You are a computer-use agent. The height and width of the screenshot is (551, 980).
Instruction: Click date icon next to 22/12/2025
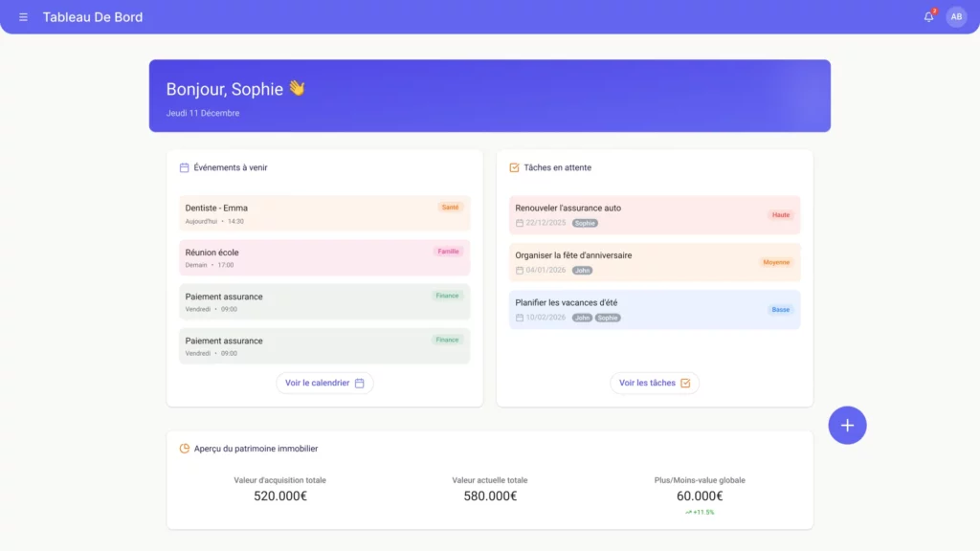[x=520, y=223]
